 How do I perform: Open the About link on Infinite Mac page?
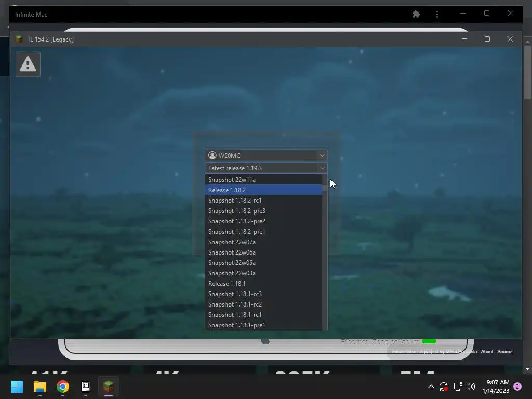click(487, 352)
